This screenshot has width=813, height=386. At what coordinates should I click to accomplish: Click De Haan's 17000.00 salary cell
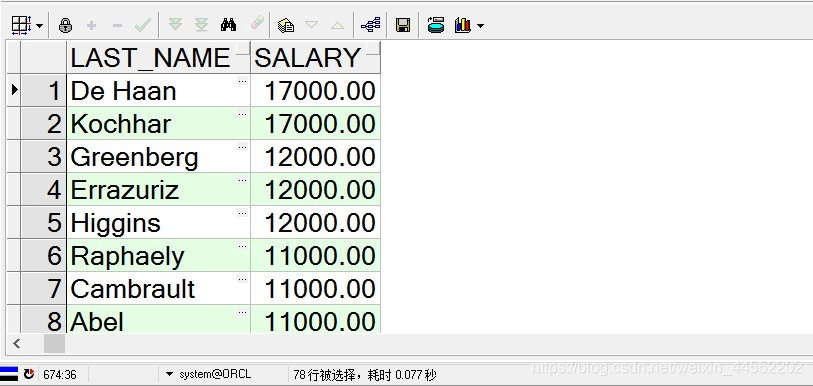click(315, 90)
